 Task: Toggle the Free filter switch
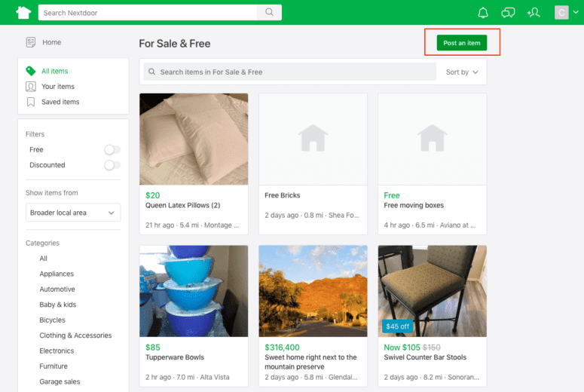112,150
